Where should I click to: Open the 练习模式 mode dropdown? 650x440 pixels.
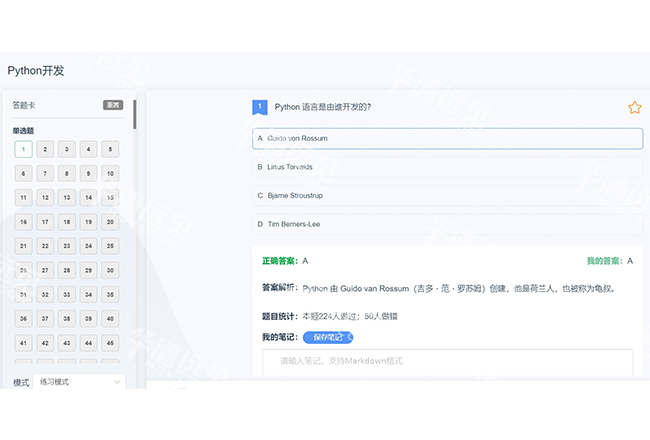click(79, 382)
